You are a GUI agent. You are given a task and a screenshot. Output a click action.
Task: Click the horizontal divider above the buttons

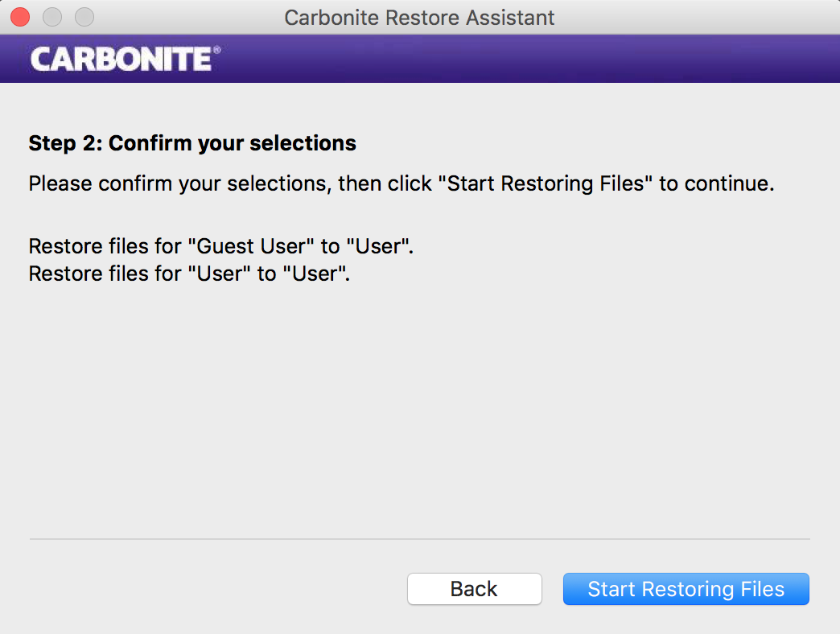click(x=419, y=539)
